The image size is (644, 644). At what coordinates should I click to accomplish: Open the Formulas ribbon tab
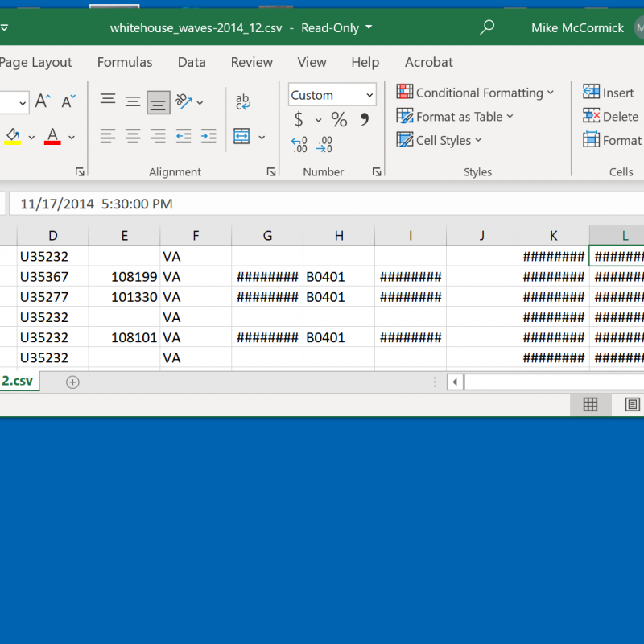125,62
